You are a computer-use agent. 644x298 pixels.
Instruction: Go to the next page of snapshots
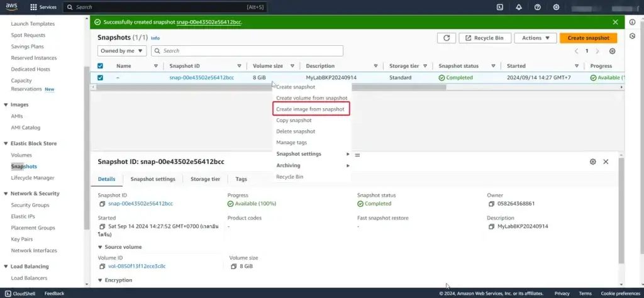pyautogui.click(x=597, y=51)
